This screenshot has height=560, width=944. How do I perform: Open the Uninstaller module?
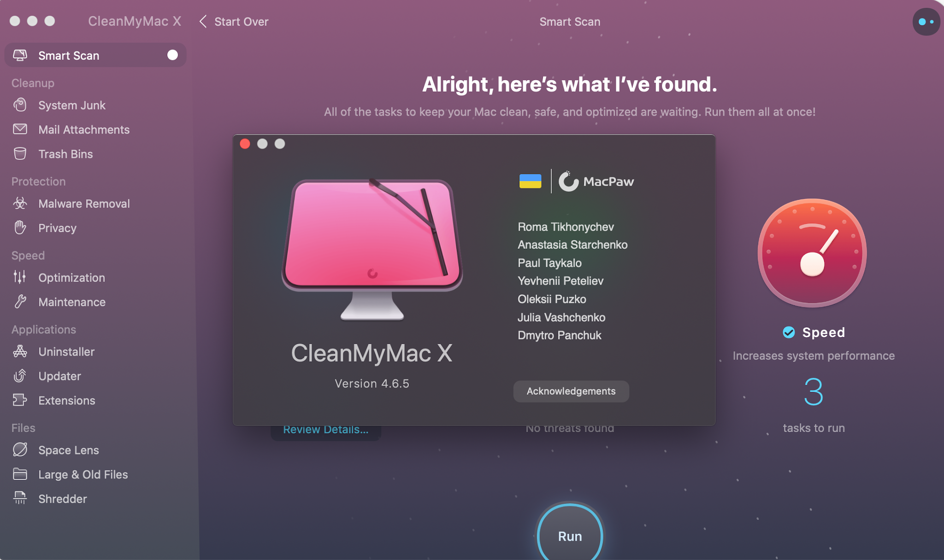click(x=66, y=352)
